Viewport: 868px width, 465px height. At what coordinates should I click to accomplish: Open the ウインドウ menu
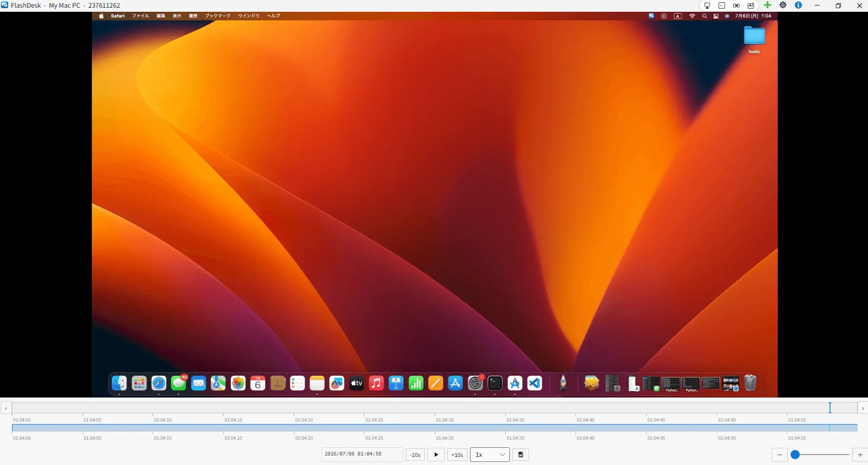point(249,16)
